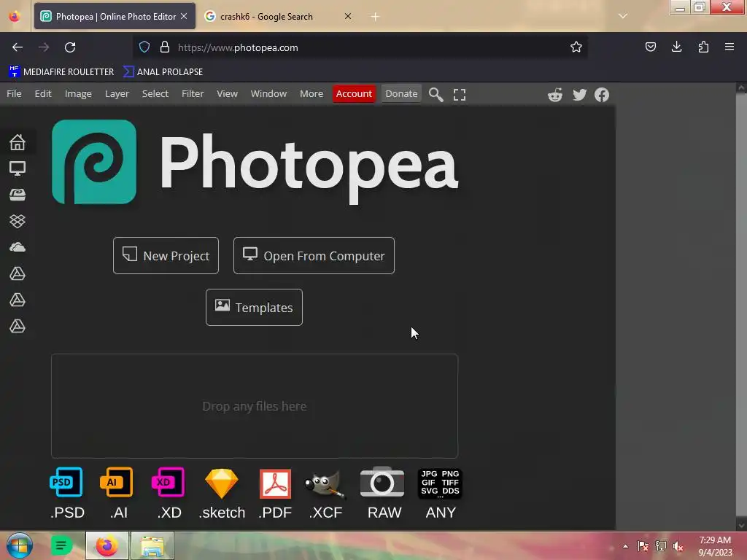Go back to previous page

pyautogui.click(x=18, y=47)
